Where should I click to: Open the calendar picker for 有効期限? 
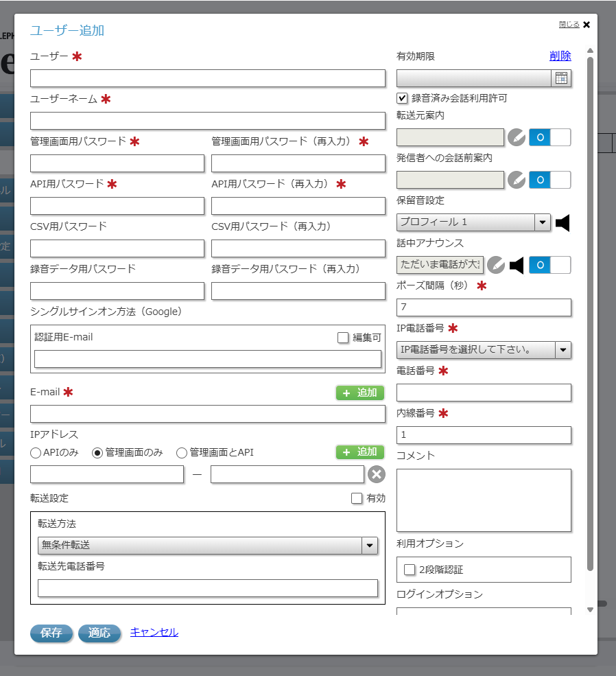[562, 78]
